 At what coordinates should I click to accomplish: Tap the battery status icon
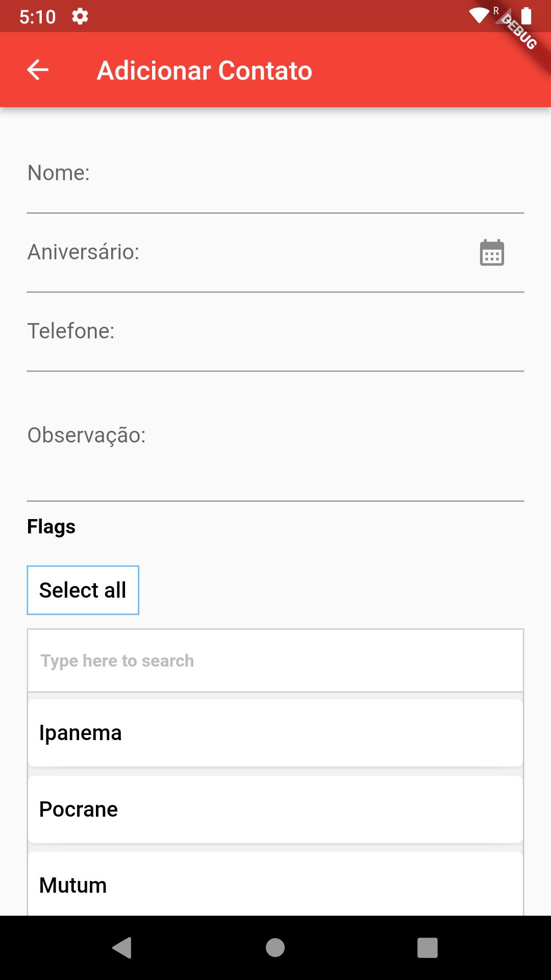[527, 16]
